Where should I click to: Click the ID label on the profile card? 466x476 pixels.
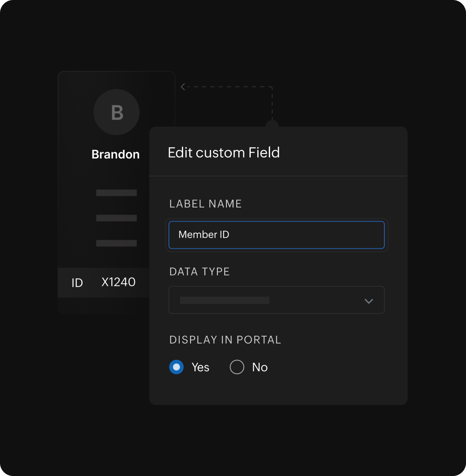point(77,283)
